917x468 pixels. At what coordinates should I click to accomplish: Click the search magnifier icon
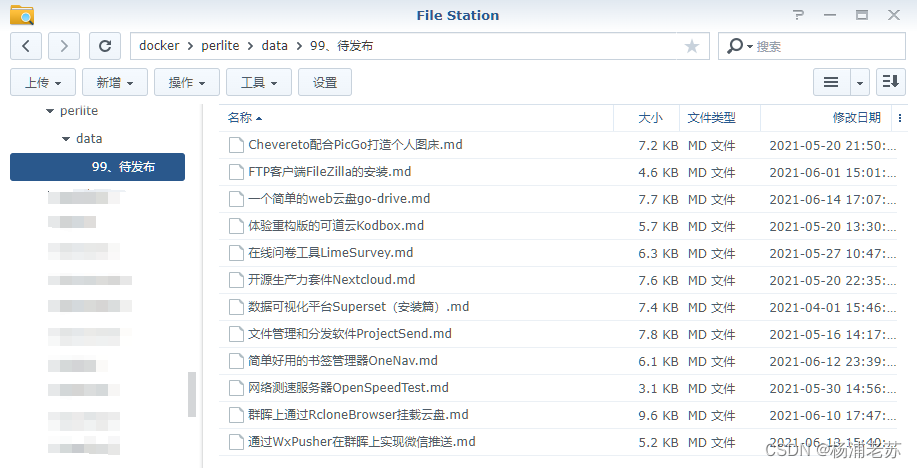pyautogui.click(x=735, y=46)
